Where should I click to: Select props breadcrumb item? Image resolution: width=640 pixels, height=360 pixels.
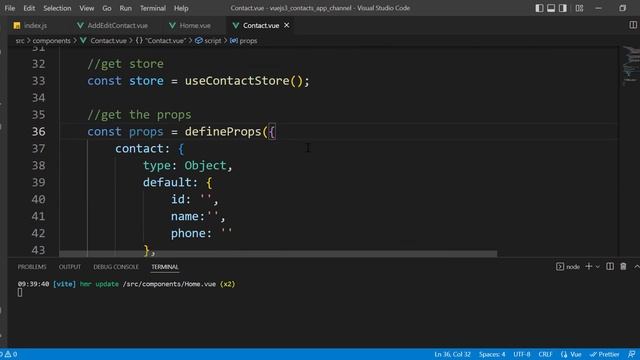(x=244, y=41)
